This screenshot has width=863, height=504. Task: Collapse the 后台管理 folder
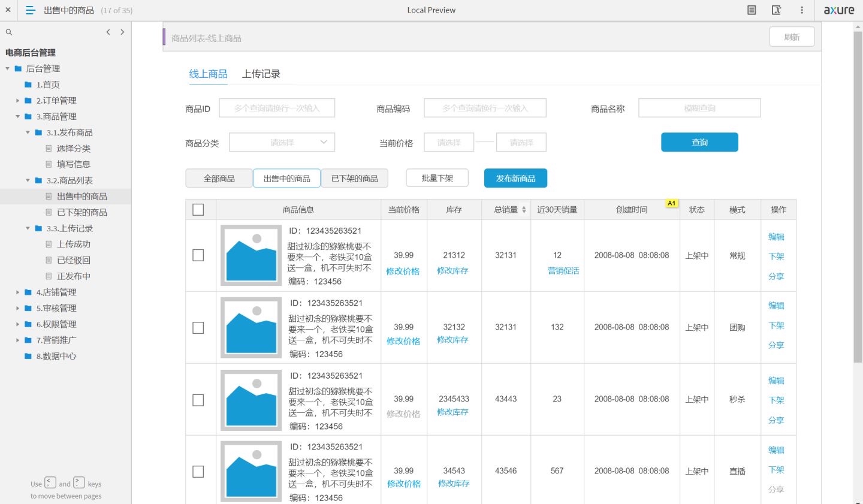pyautogui.click(x=8, y=68)
